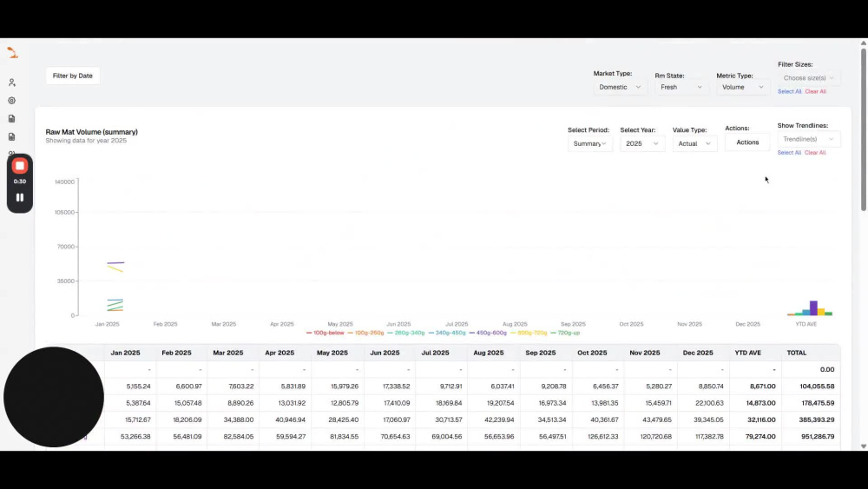The width and height of the screenshot is (868, 489).
Task: Open the Value Type dropdown showing Actual
Action: click(694, 143)
